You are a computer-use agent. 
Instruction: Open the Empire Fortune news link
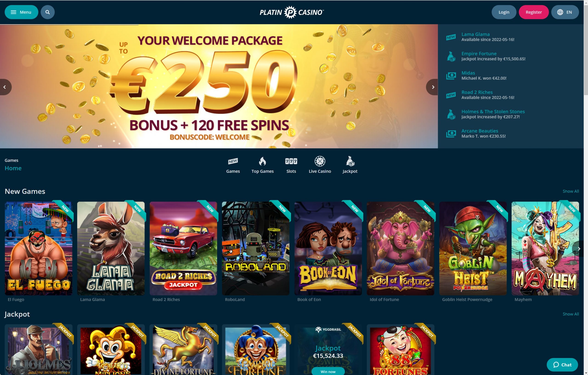point(479,53)
